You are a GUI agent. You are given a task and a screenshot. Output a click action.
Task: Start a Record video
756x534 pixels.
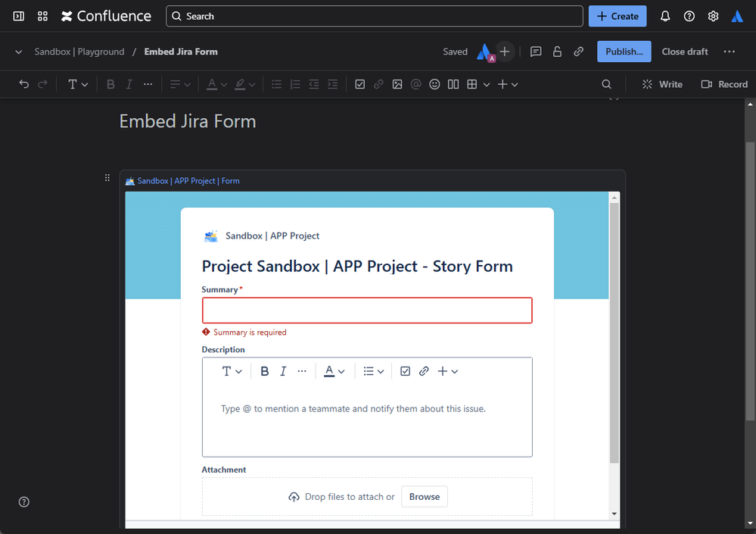tap(724, 84)
